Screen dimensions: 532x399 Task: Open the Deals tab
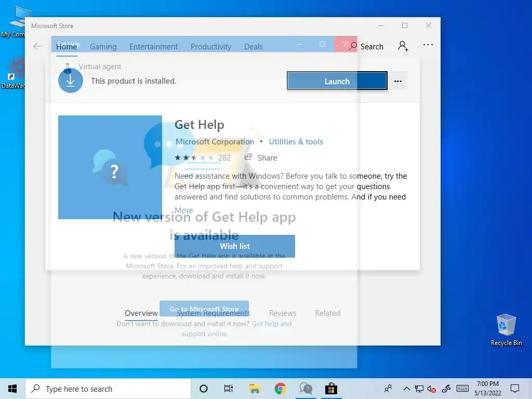254,46
